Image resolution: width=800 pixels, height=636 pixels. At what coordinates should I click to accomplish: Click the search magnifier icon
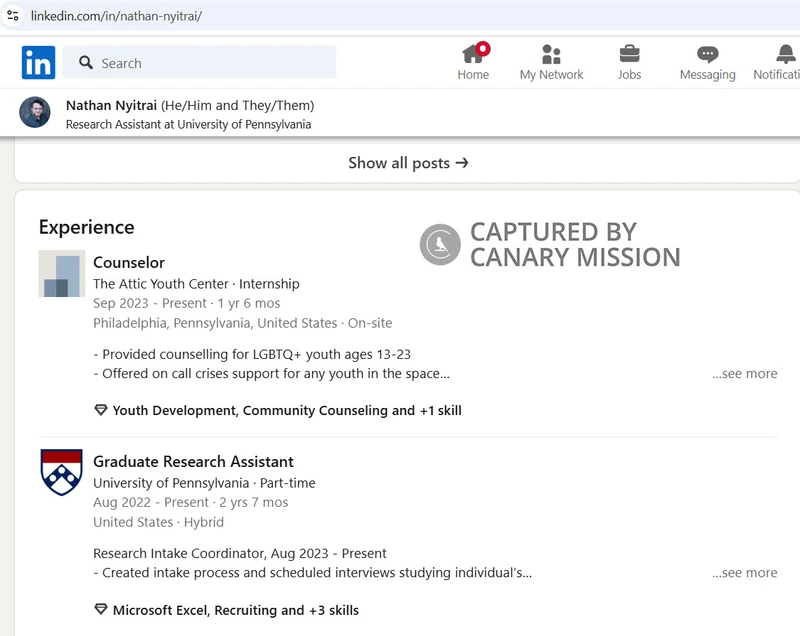point(86,63)
